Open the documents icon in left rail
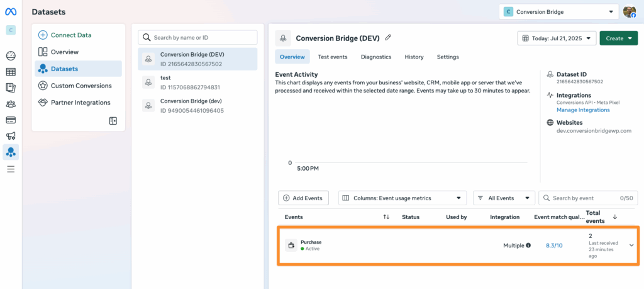 (x=11, y=88)
